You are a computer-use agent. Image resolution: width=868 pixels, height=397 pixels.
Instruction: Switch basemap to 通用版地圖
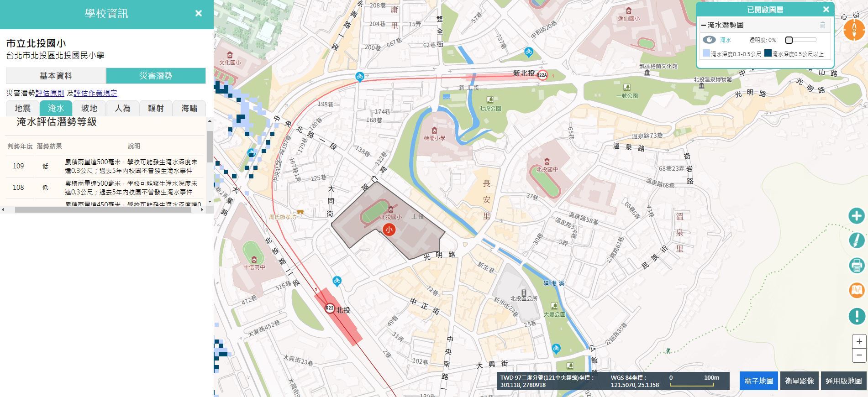click(x=843, y=381)
